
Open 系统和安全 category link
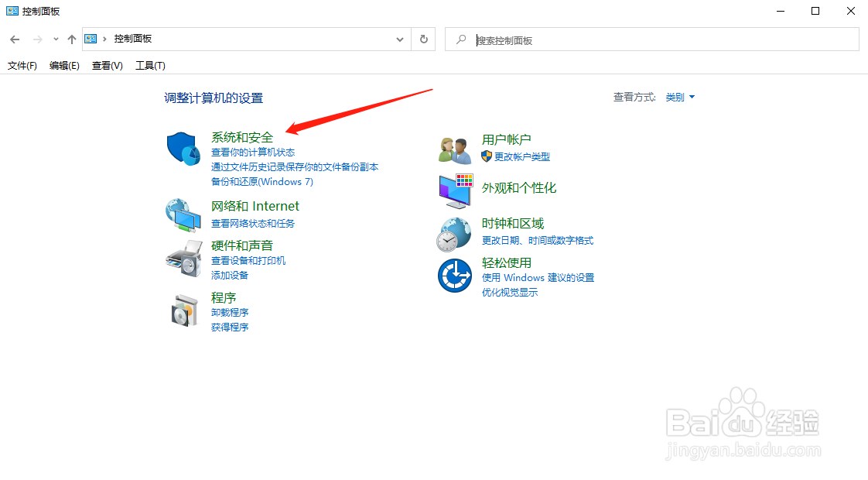point(242,138)
